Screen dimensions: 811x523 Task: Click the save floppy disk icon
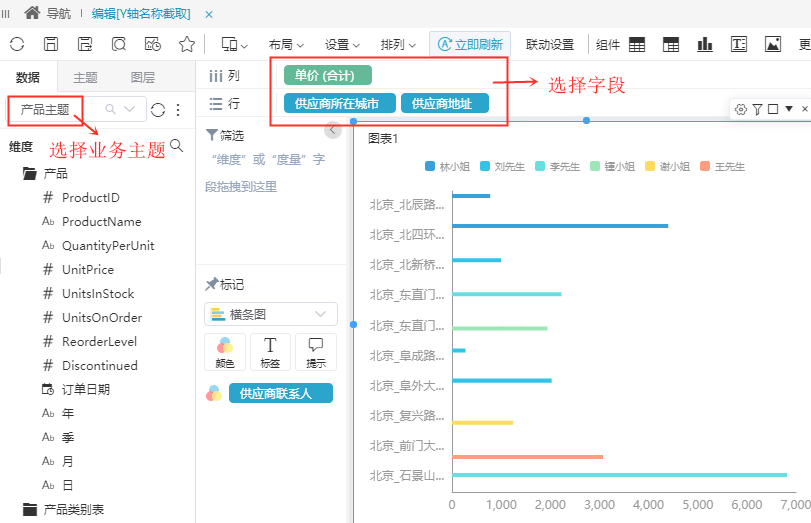point(51,44)
